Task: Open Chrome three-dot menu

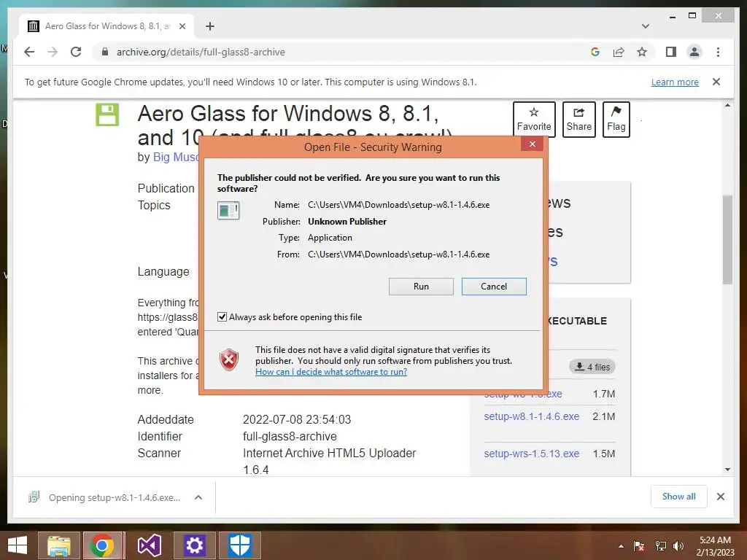Action: 718,52
